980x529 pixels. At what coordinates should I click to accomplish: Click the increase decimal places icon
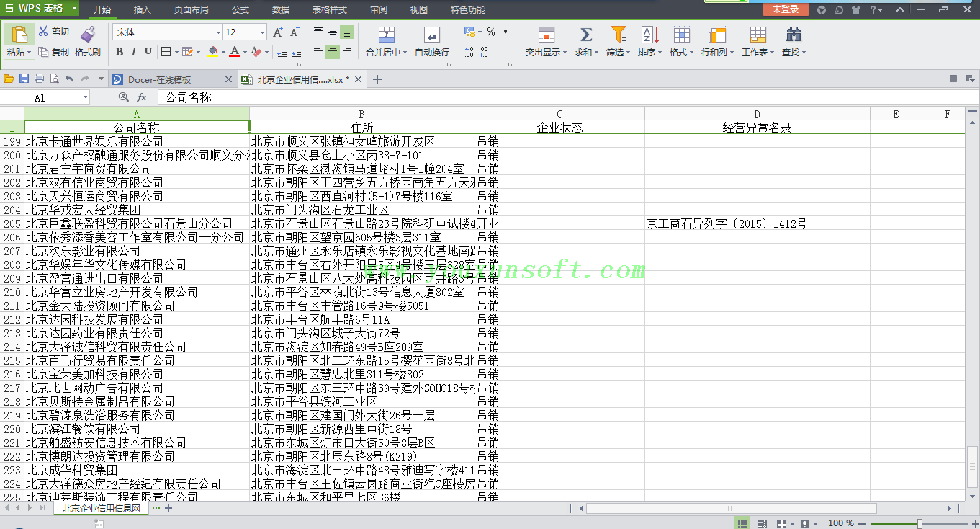[x=469, y=52]
